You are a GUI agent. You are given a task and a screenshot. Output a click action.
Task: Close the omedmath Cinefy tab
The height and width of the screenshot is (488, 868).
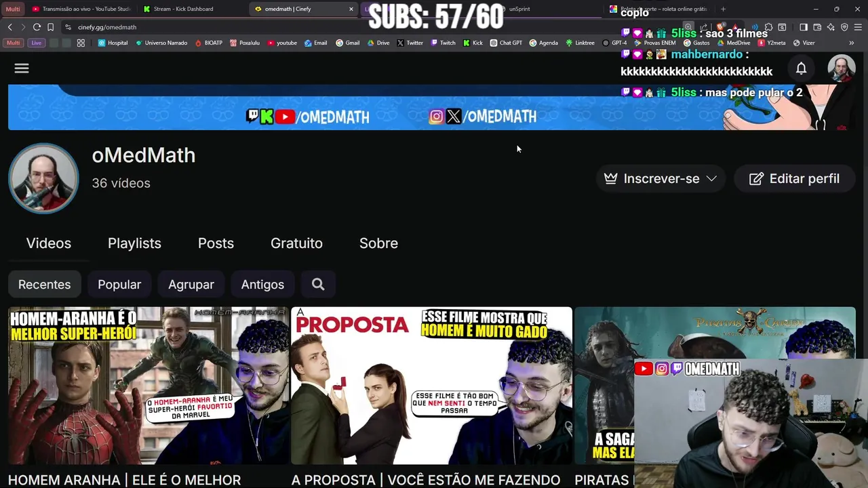click(351, 9)
